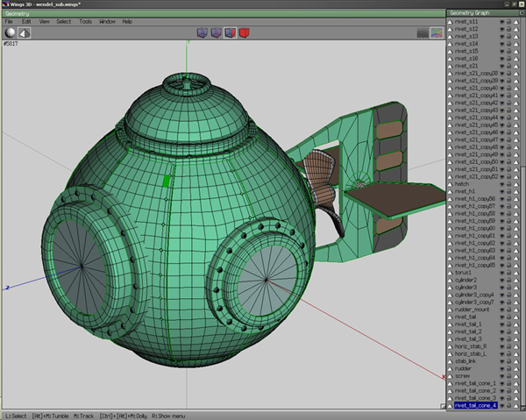This screenshot has width=526, height=420.
Task: Open the File menu
Action: click(9, 21)
